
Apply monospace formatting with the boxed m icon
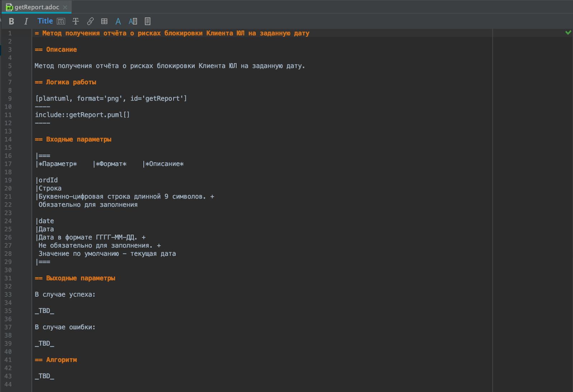(61, 21)
